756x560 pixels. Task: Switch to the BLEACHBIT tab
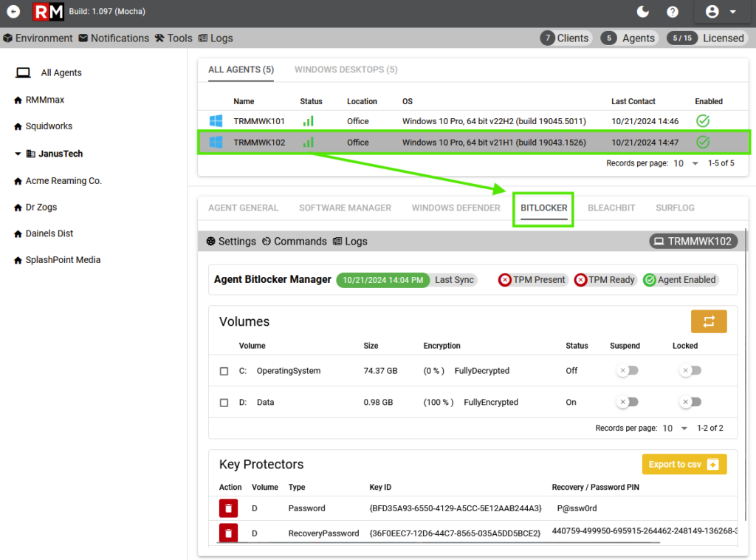pos(611,208)
